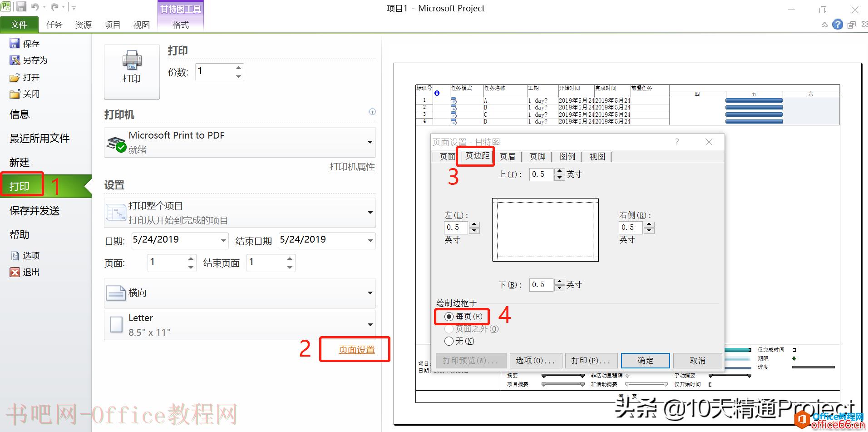The height and width of the screenshot is (432, 868).
Task: Click Exit (退出)
Action: [x=25, y=272]
